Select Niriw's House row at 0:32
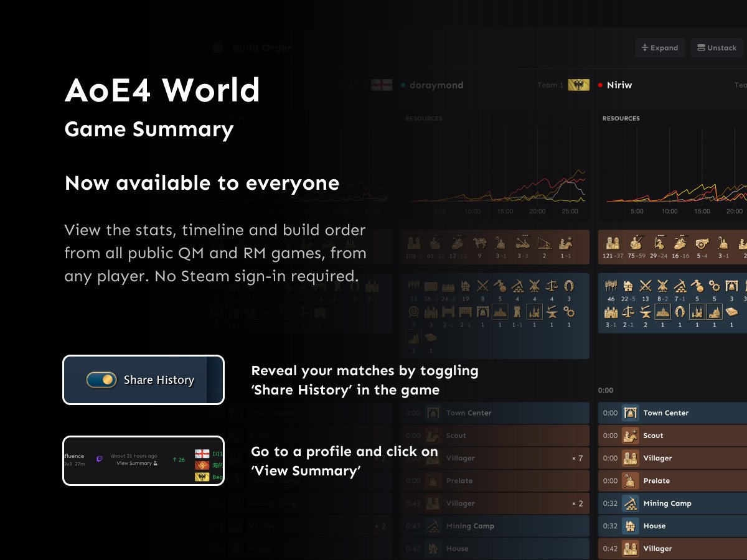The height and width of the screenshot is (560, 747). pos(672,526)
